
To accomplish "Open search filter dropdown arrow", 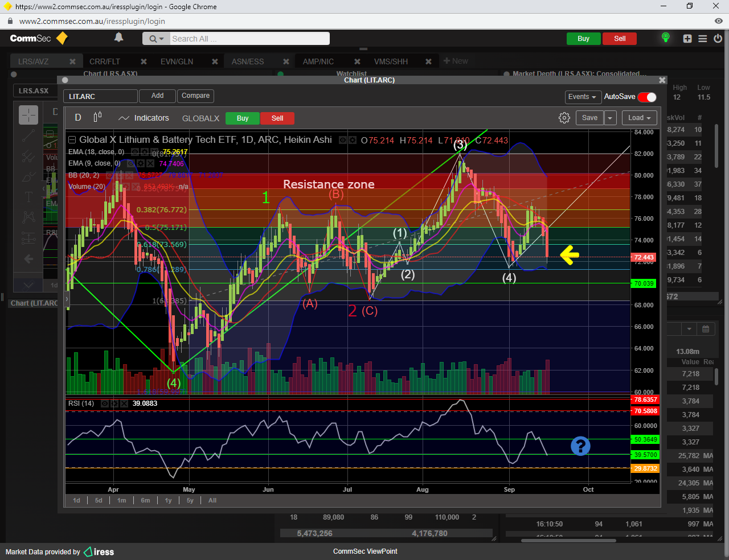I will (x=156, y=39).
